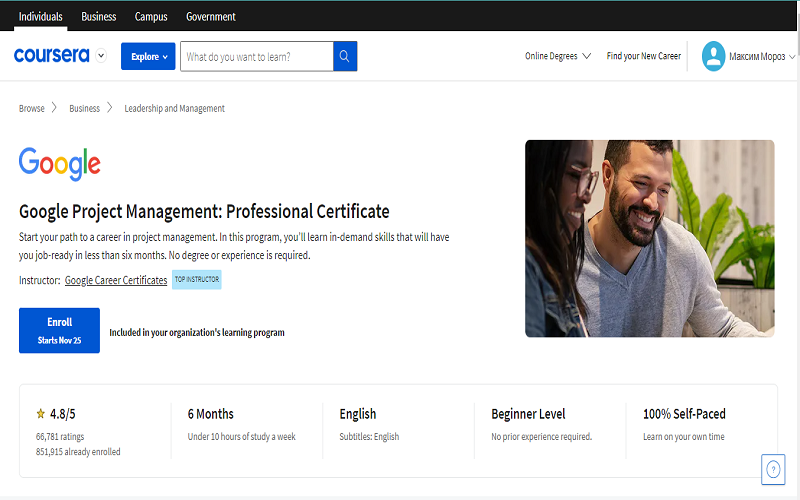Switch to the Campus tab

coord(151,17)
